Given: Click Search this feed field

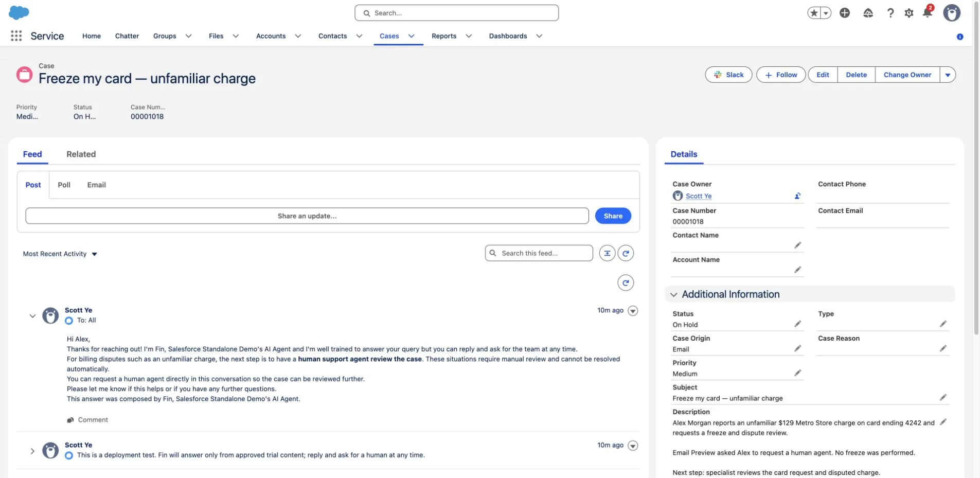Looking at the screenshot, I should coord(539,253).
